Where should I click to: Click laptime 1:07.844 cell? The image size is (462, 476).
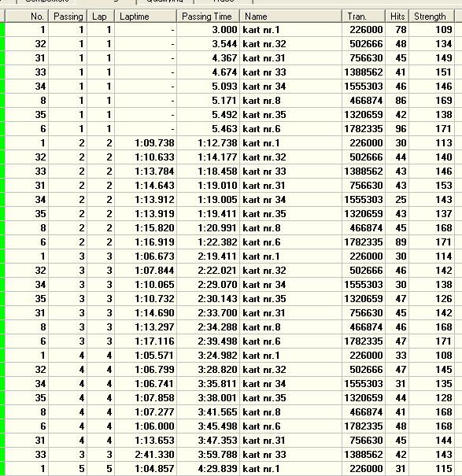[x=146, y=271]
